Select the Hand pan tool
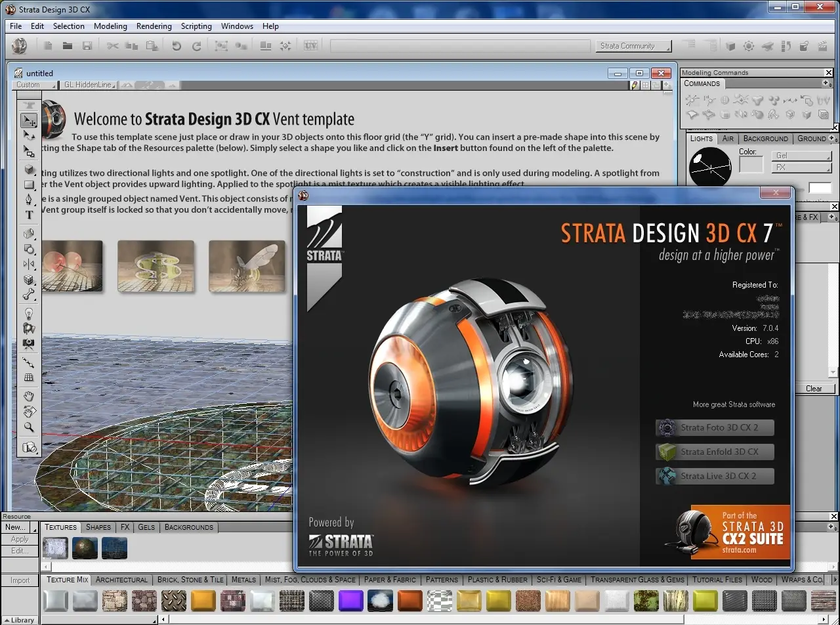840x625 pixels. click(29, 396)
